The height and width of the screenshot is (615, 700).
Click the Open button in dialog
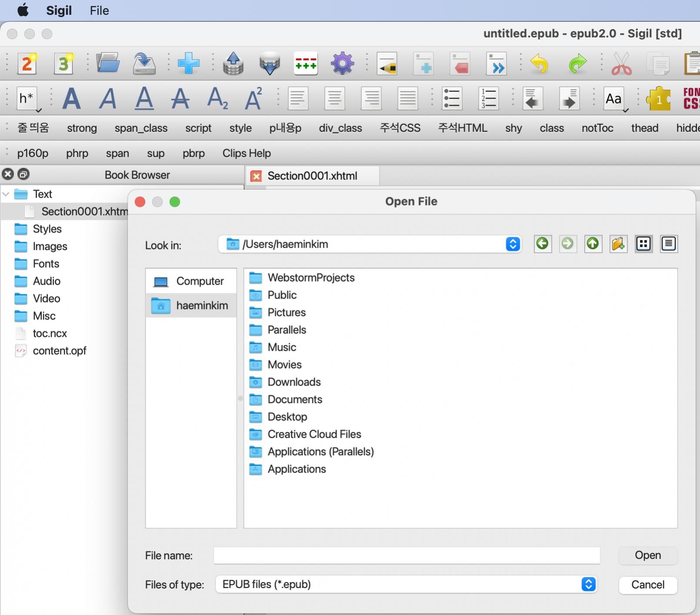pos(648,555)
